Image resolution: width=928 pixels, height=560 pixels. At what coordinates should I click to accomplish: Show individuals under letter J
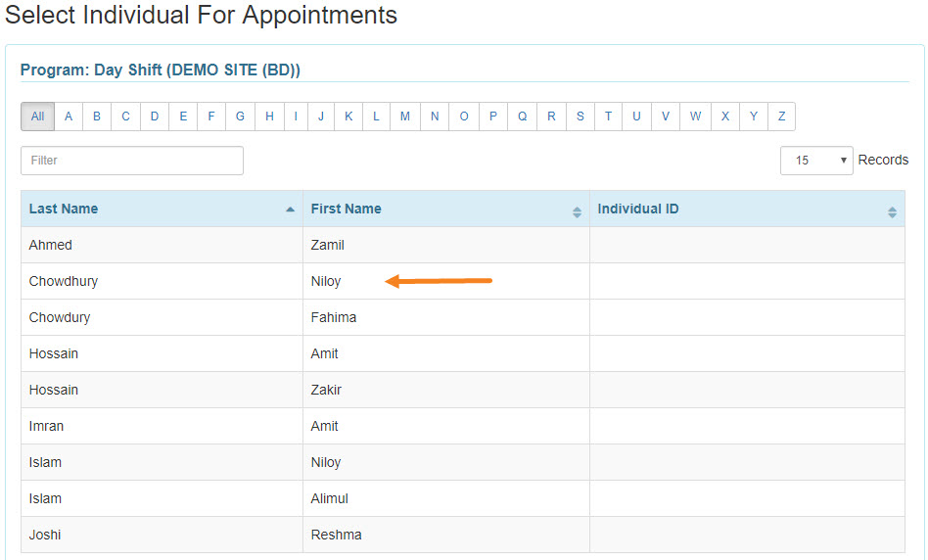321,117
